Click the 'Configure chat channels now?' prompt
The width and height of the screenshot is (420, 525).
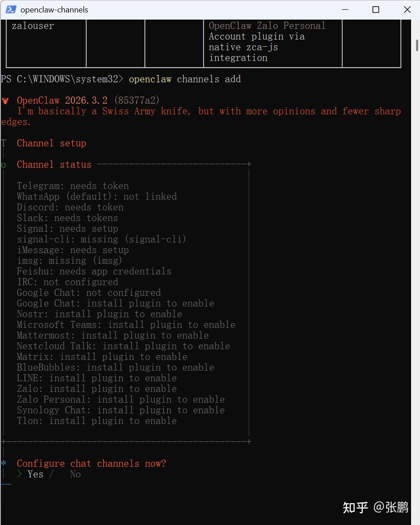[x=92, y=464]
